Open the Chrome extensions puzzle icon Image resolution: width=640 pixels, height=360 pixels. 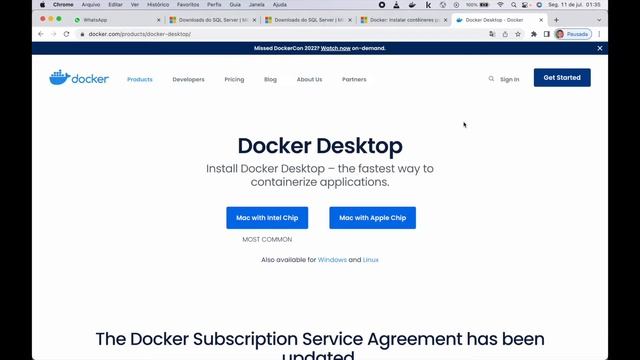point(533,34)
